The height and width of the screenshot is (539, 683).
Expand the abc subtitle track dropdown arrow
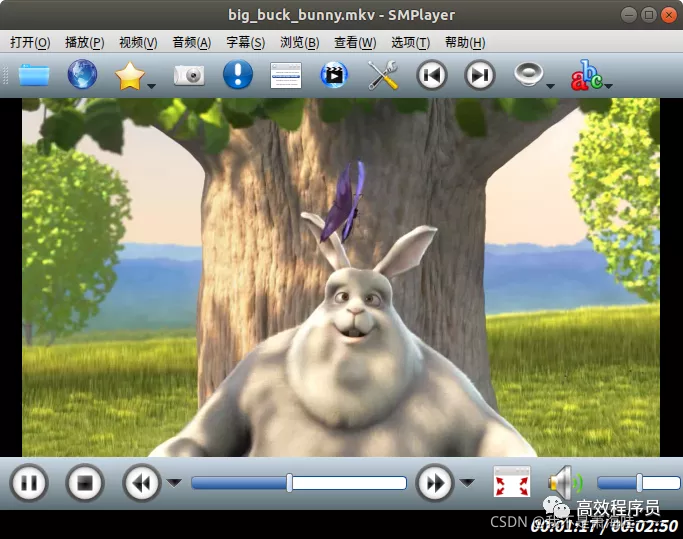[x=609, y=86]
